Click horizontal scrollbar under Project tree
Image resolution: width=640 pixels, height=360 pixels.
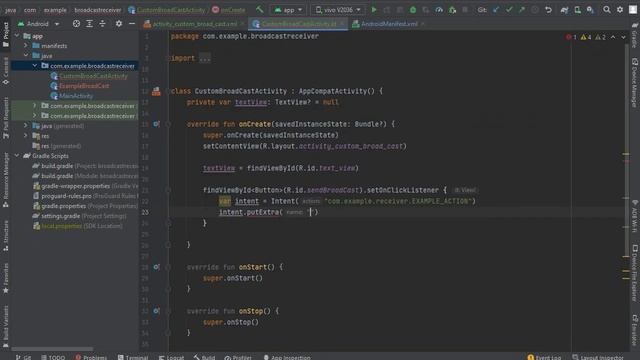52,349
